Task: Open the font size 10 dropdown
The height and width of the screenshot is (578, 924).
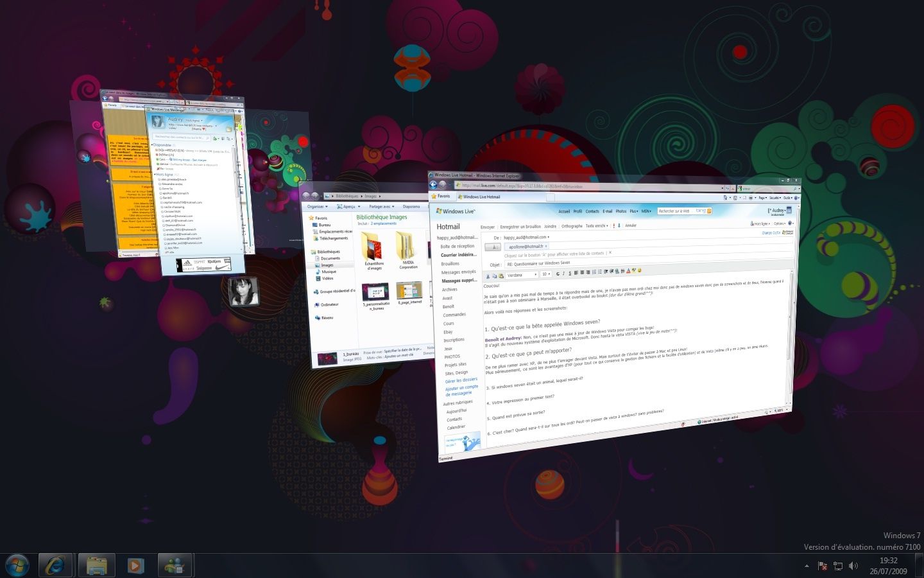Action: pos(546,274)
